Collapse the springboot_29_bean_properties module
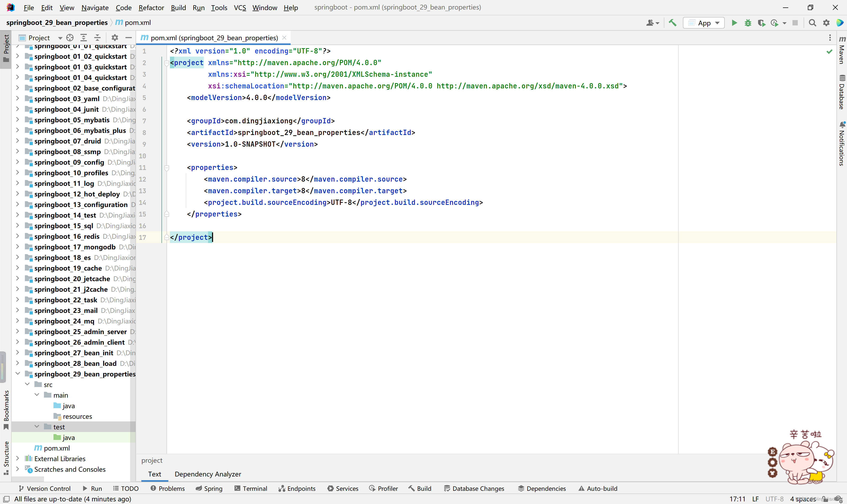This screenshot has width=847, height=504. tap(18, 373)
